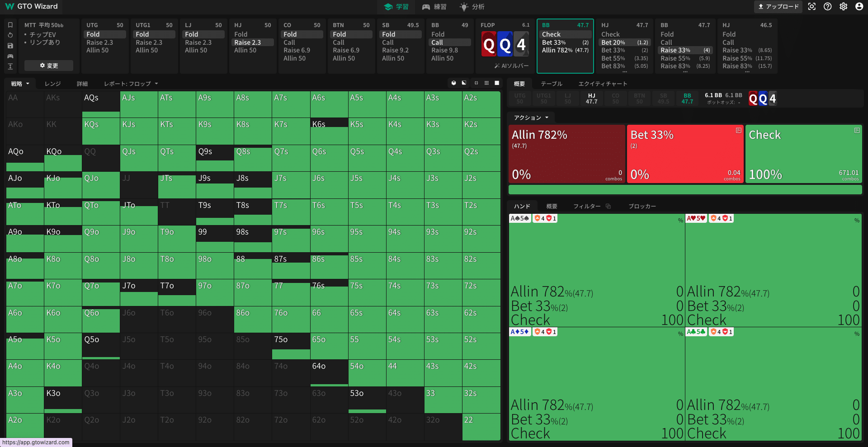The width and height of the screenshot is (868, 447).
Task: Open the help question-mark icon
Action: [828, 6]
